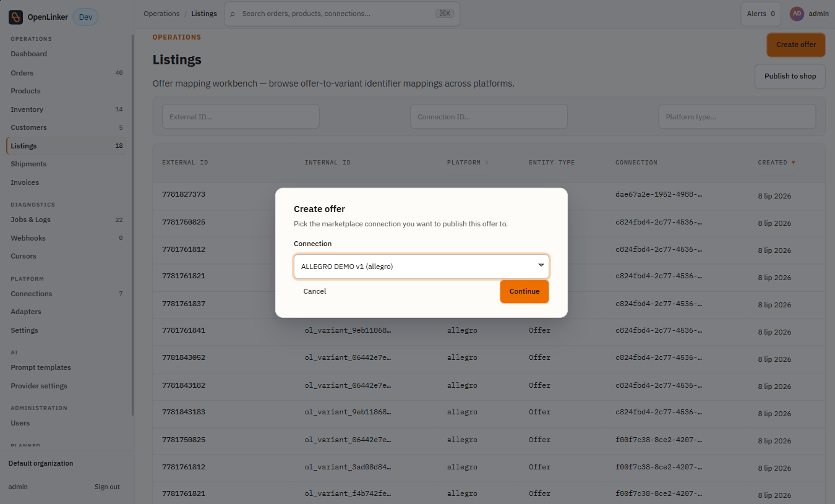
Task: Open Webhooks in sidebar
Action: click(x=67, y=238)
